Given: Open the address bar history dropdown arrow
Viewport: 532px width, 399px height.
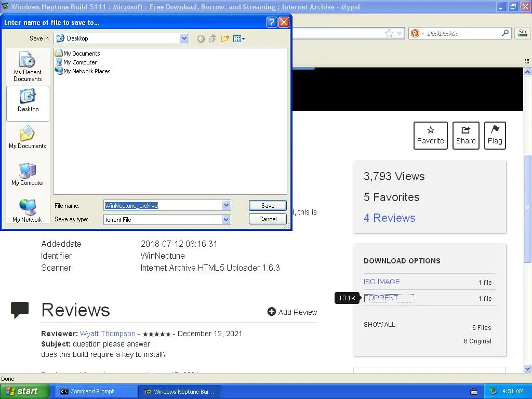Looking at the screenshot, I should pyautogui.click(x=400, y=33).
